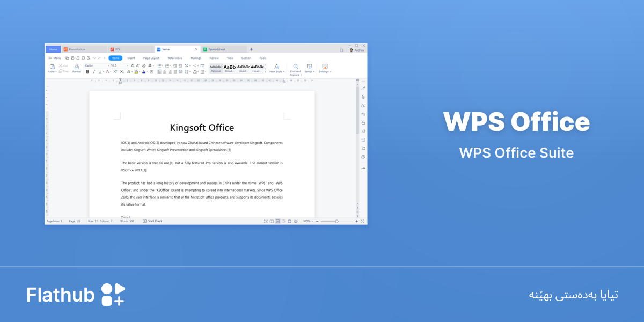The height and width of the screenshot is (322, 644).
Task: Decrease indent in paragraph group
Action: (175, 65)
